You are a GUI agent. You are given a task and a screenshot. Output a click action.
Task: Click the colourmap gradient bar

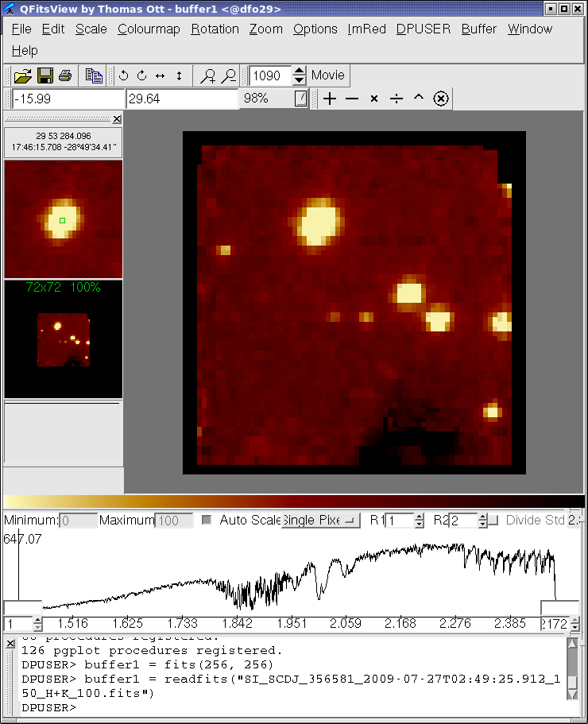[294, 501]
